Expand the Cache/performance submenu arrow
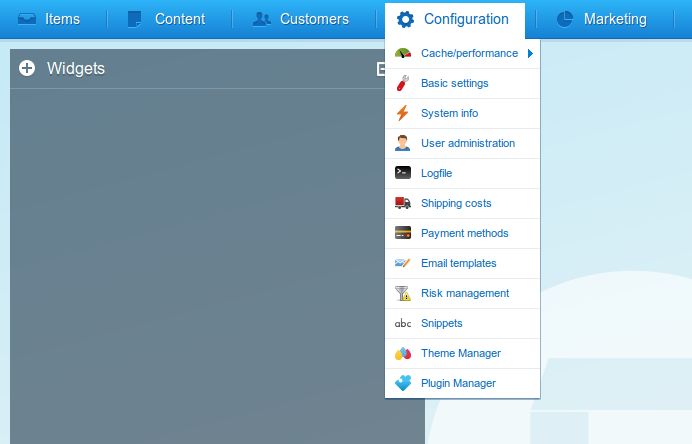Screen dimensions: 692x444 tap(530, 53)
